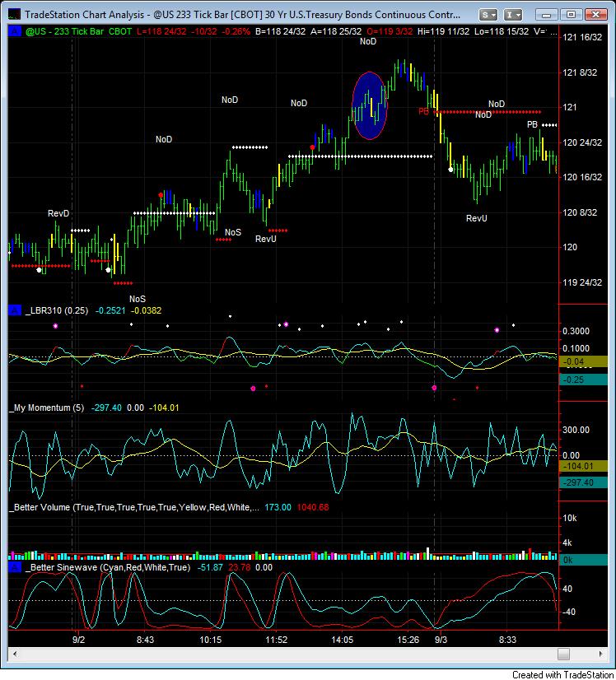The width and height of the screenshot is (616, 680).
Task: Click the _Better Sinewave indicator label
Action: 108,567
